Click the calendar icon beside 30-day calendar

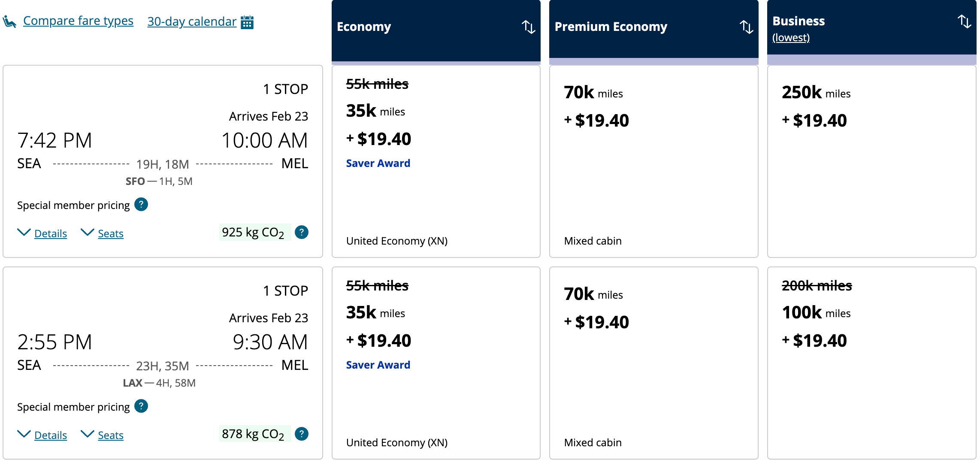click(x=247, y=22)
